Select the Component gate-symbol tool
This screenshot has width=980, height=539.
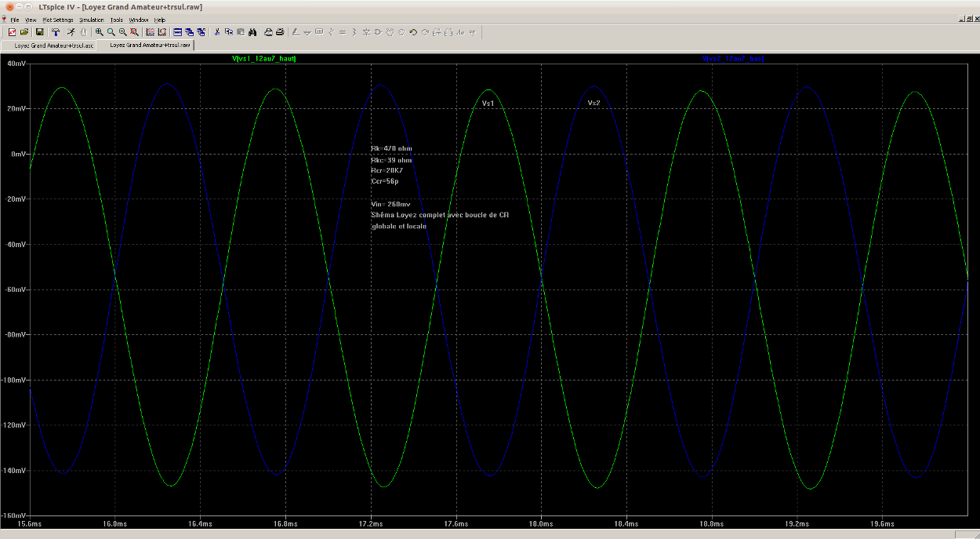tap(378, 32)
